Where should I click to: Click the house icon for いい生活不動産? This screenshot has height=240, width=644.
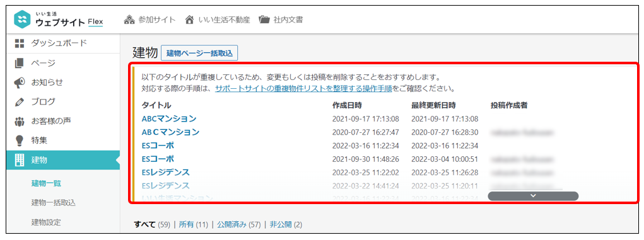[189, 20]
